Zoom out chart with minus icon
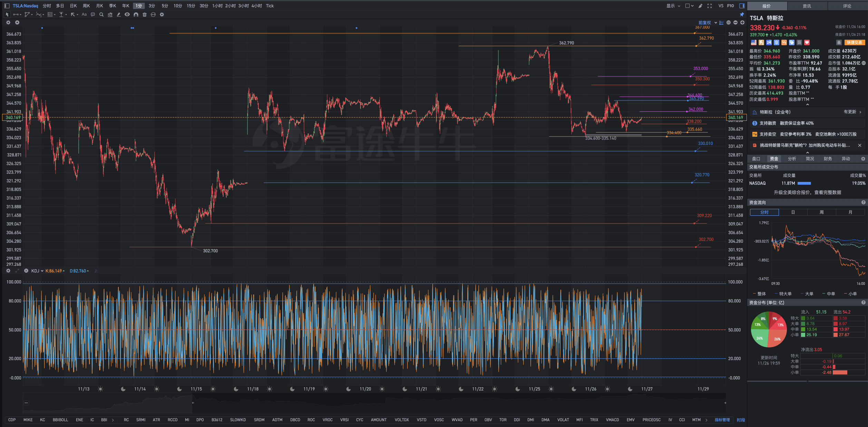 click(x=735, y=23)
